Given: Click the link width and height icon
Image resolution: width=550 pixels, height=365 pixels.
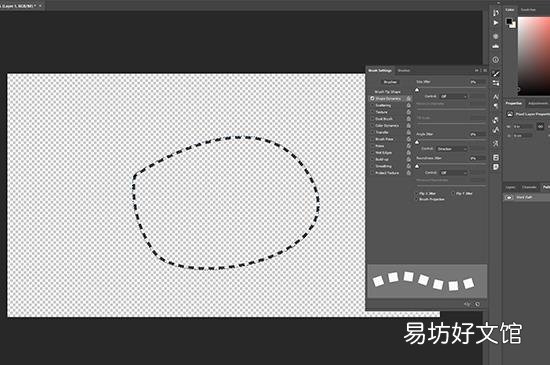Looking at the screenshot, I should coord(541,127).
